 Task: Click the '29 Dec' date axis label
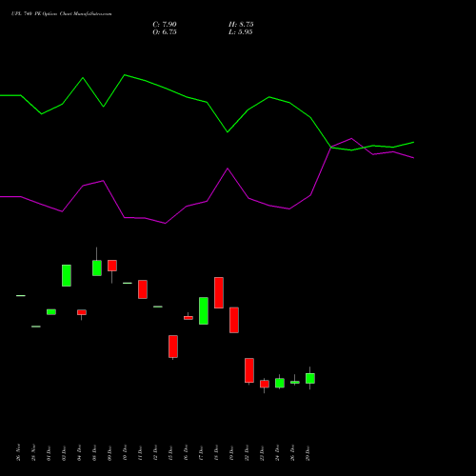(x=307, y=452)
